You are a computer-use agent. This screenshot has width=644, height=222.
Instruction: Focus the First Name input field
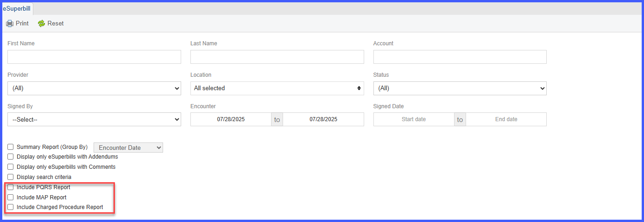[x=94, y=57]
